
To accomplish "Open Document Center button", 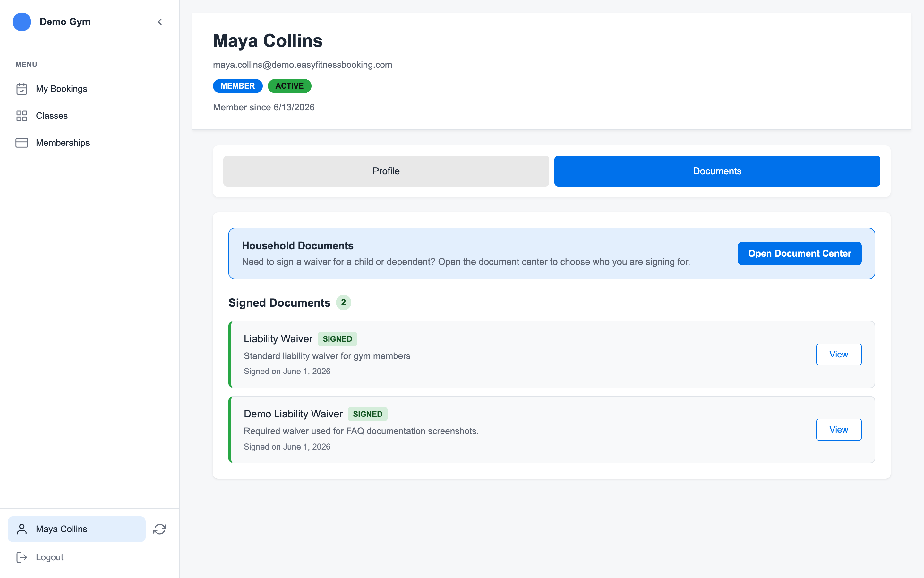I will pos(800,253).
